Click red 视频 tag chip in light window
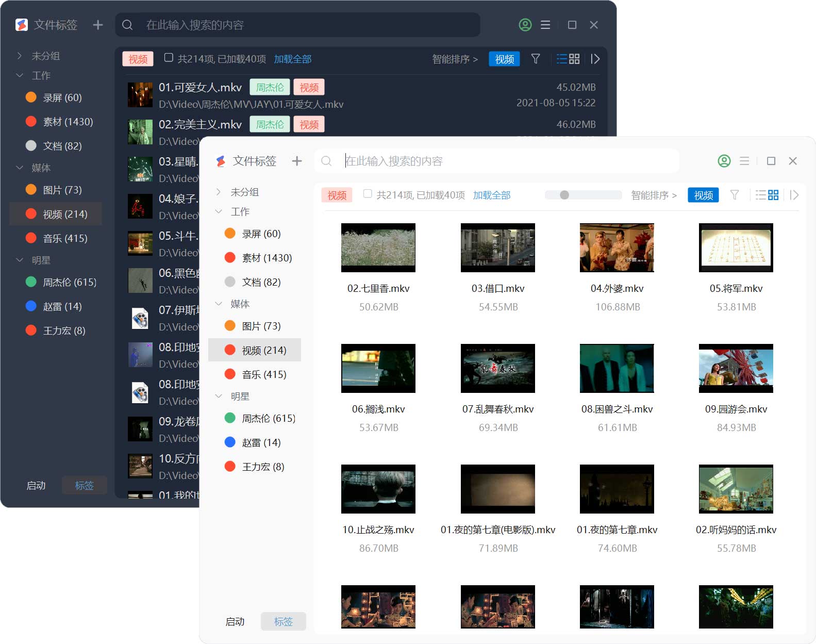The height and width of the screenshot is (644, 816). coord(337,195)
